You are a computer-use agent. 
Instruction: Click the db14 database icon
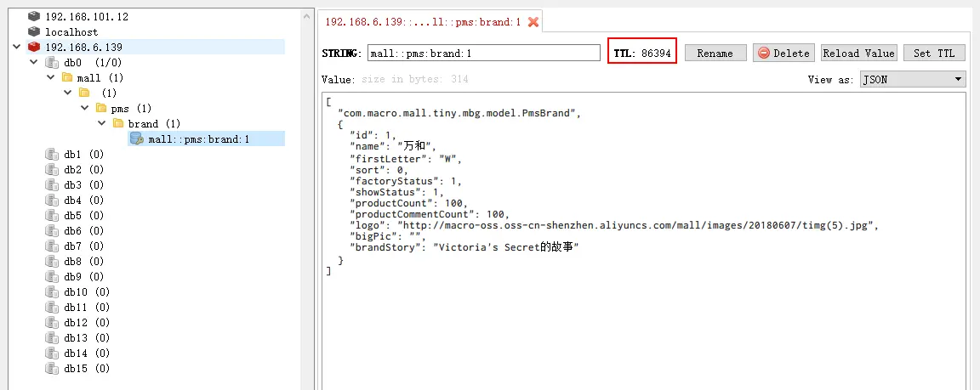coord(52,353)
